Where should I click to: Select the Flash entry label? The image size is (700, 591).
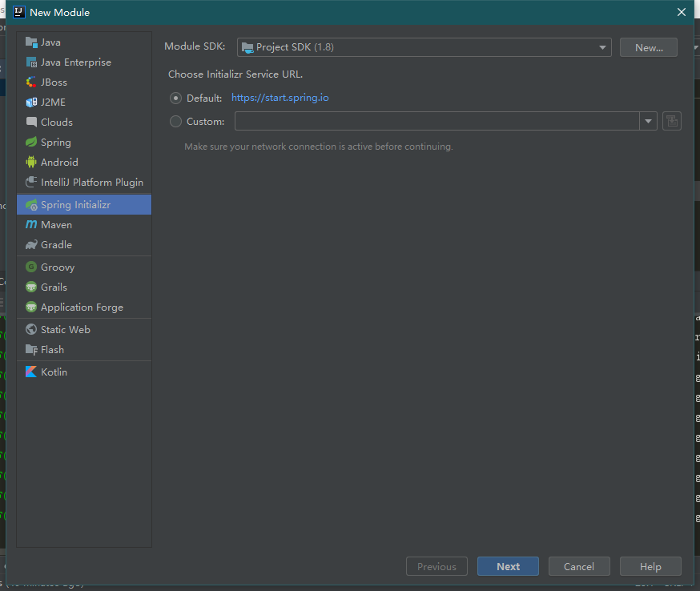tap(52, 349)
